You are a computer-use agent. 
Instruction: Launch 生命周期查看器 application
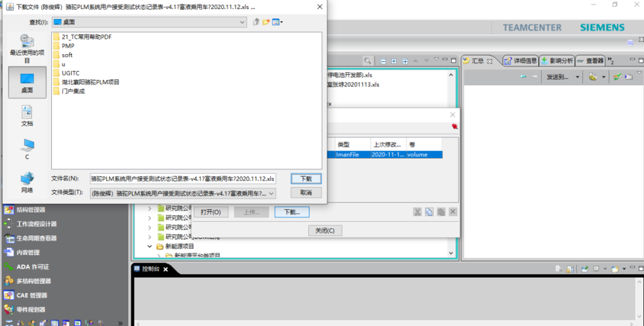point(30,238)
